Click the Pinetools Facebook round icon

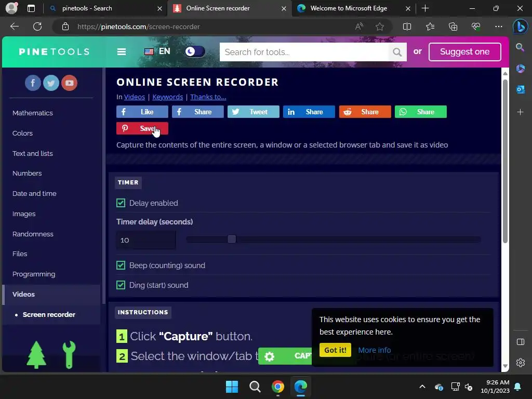33,83
